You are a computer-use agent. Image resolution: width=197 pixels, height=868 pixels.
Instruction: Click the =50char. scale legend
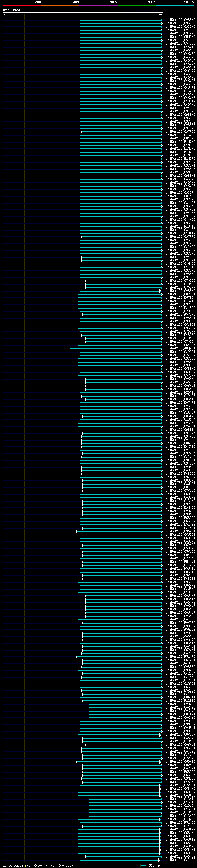[x=151, y=866]
